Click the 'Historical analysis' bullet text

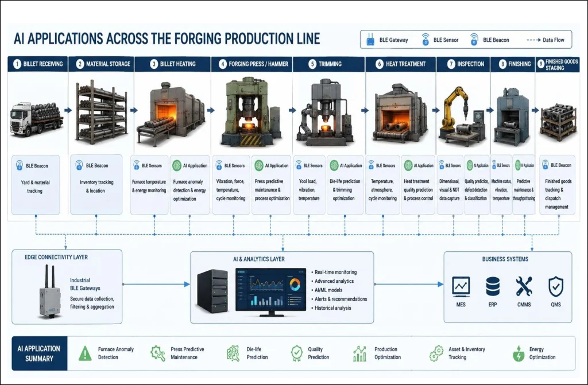click(333, 308)
